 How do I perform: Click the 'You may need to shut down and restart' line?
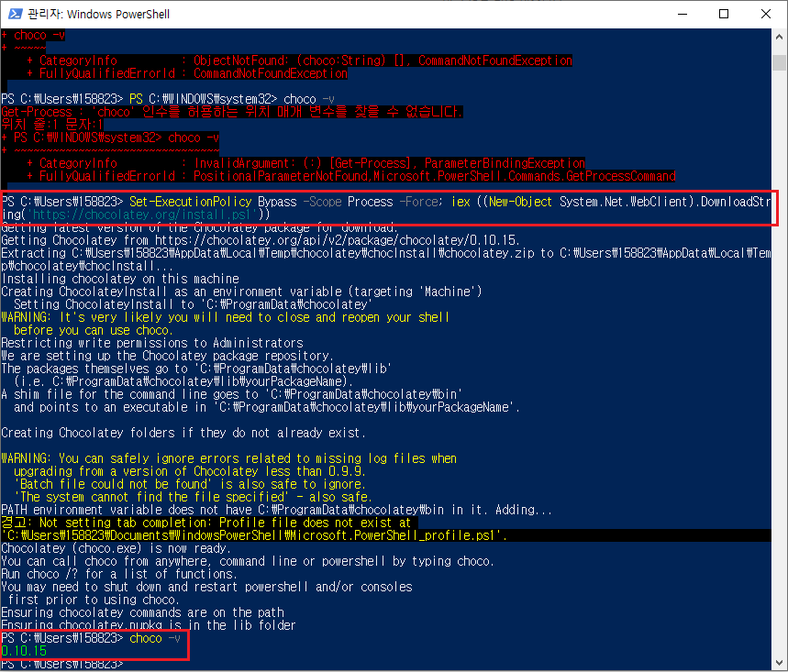206,587
